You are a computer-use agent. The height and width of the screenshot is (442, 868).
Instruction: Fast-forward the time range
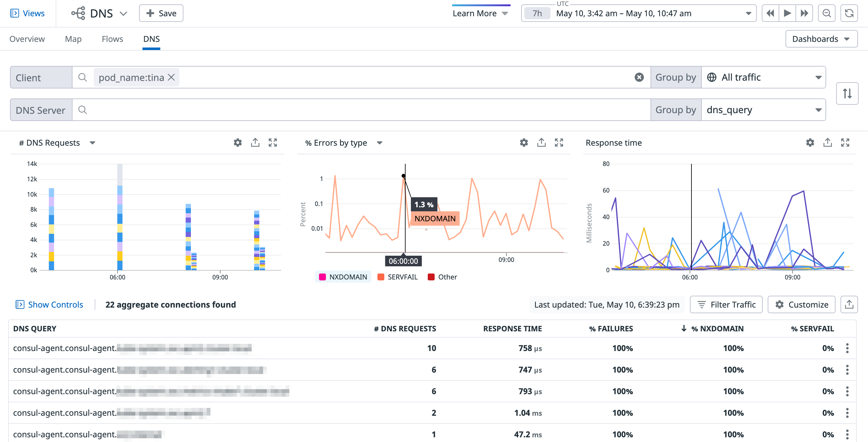(805, 13)
